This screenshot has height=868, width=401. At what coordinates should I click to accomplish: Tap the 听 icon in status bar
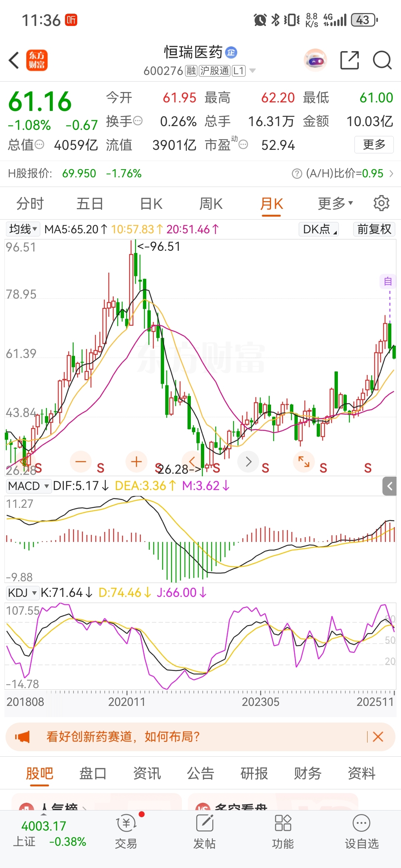tap(71, 20)
